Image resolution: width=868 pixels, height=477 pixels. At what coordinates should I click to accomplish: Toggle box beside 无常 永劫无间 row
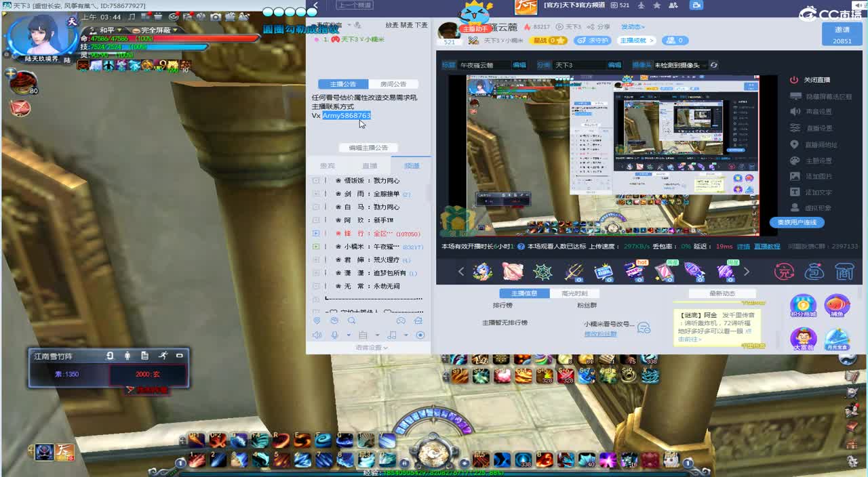tap(316, 286)
